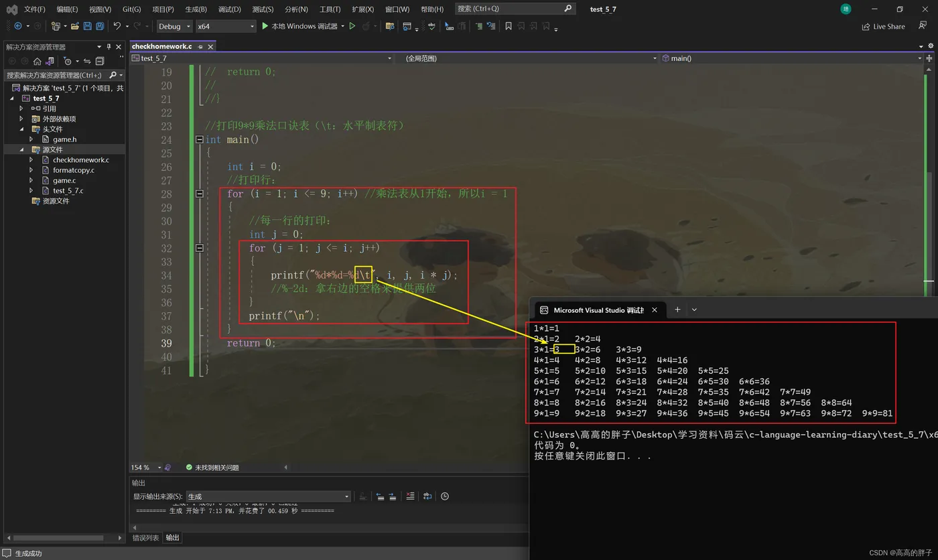Click split editor icon beside main() dropdown

click(x=929, y=58)
